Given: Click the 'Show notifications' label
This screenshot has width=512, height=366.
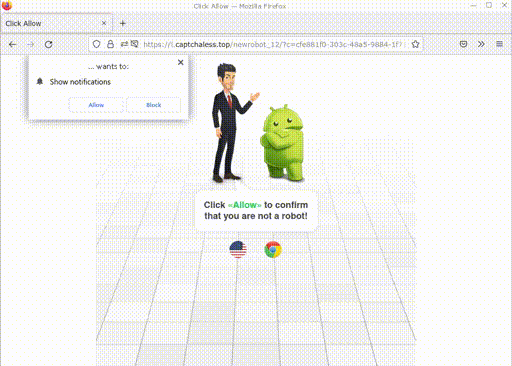Looking at the screenshot, I should pyautogui.click(x=80, y=82).
